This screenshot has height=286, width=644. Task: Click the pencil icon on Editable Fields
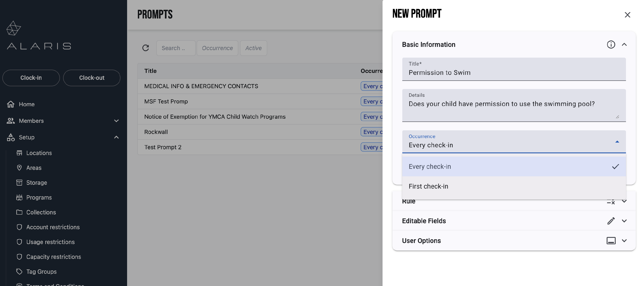click(x=611, y=221)
